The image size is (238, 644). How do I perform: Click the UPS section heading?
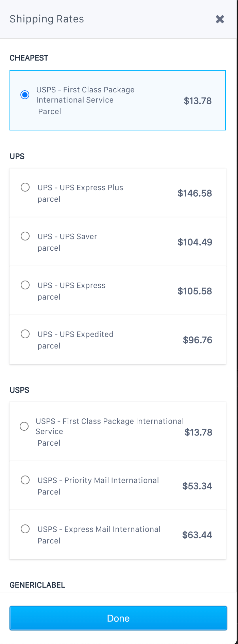17,157
